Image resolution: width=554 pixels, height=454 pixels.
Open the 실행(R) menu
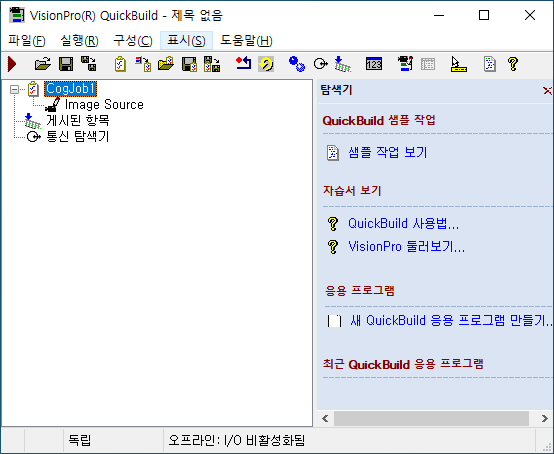point(79,41)
